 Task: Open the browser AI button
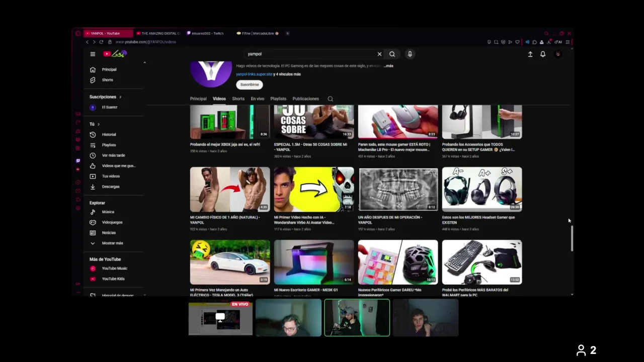(558, 42)
